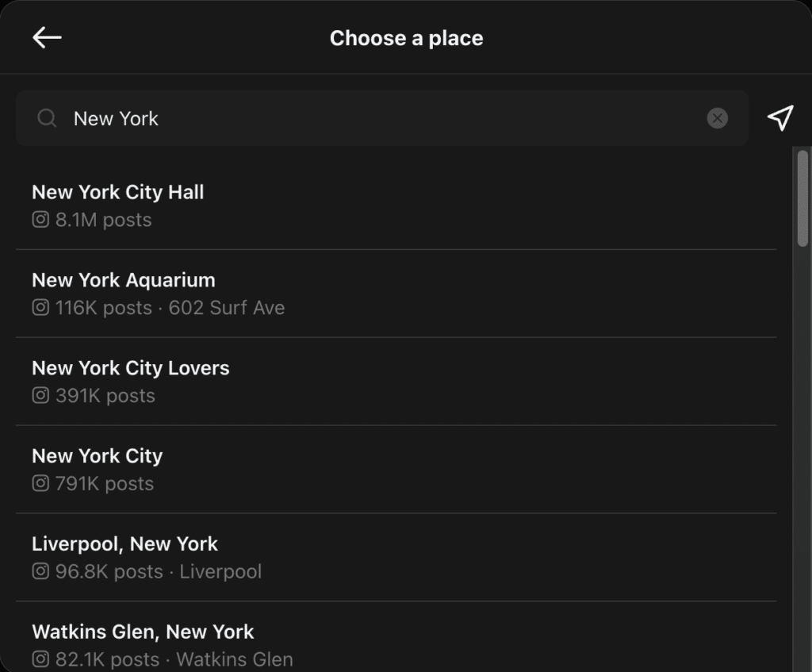
Task: Click Instagram icon beside 96.8K posts
Action: (40, 571)
